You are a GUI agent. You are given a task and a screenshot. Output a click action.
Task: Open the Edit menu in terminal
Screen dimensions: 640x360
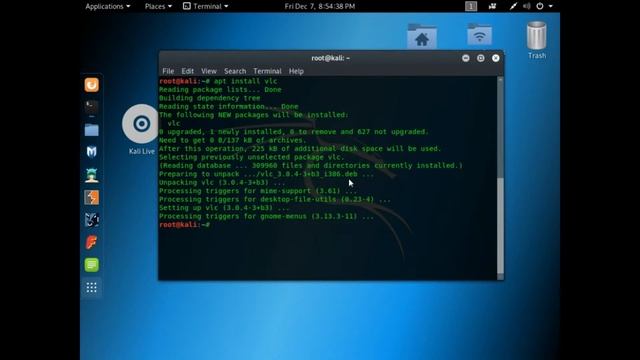(187, 71)
